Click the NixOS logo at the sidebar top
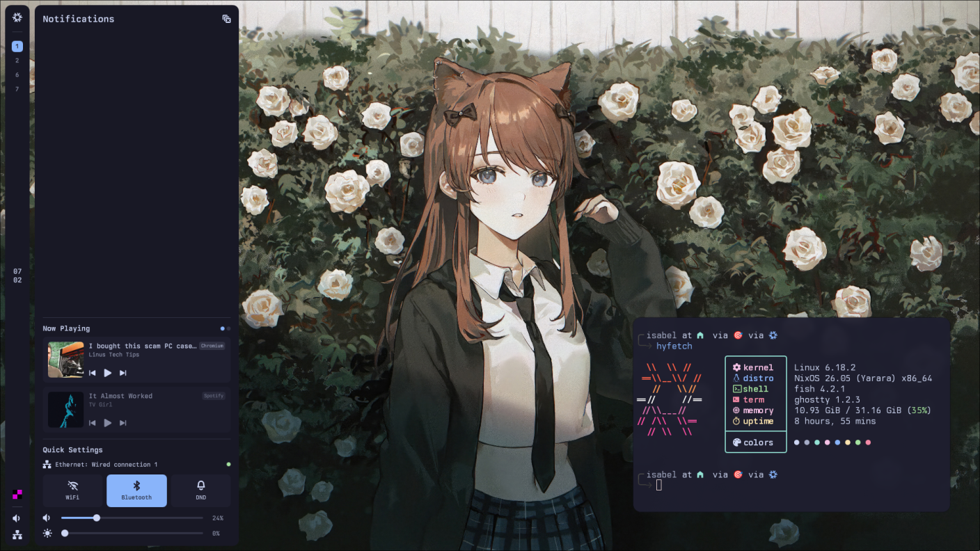Image resolution: width=980 pixels, height=551 pixels. (16, 17)
